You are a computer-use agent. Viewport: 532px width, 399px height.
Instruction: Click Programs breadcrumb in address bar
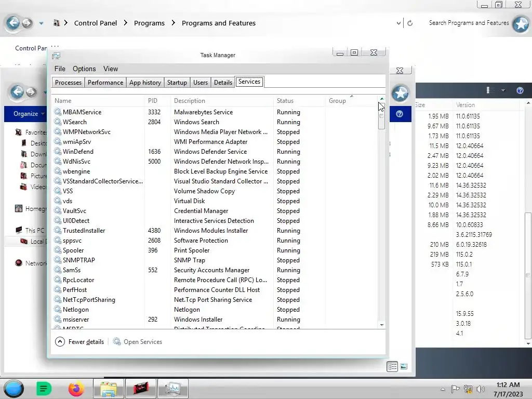tap(149, 23)
